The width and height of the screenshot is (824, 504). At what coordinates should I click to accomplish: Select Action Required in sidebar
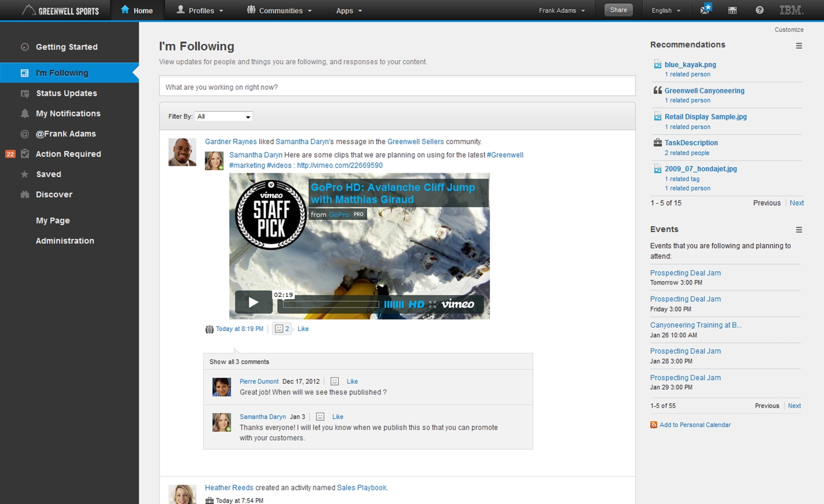pos(68,154)
